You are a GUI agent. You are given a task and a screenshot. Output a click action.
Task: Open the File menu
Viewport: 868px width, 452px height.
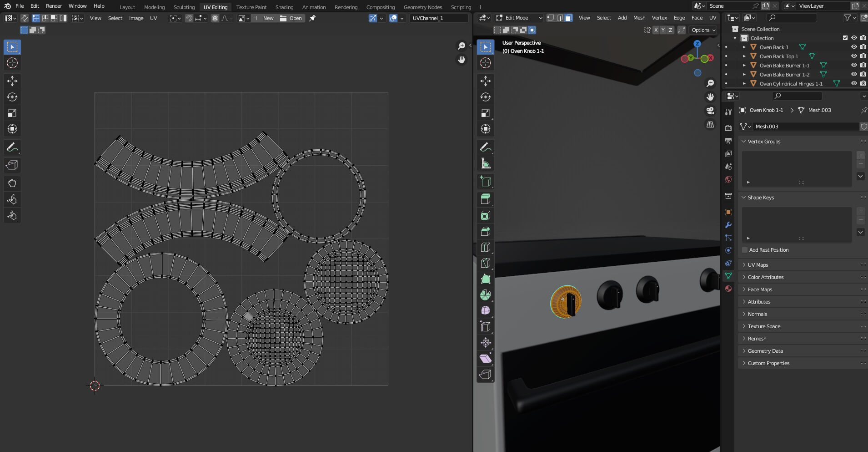(20, 6)
